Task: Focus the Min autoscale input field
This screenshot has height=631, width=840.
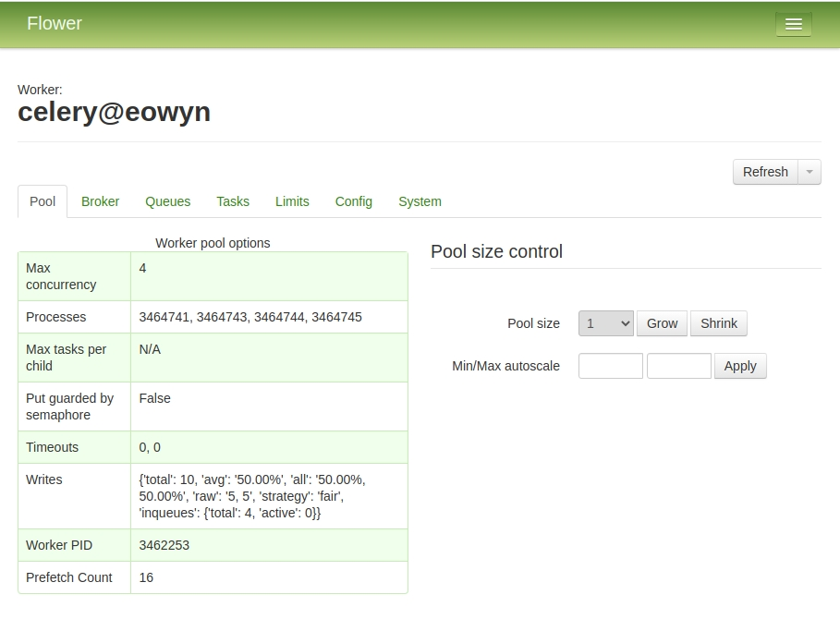Action: 610,366
